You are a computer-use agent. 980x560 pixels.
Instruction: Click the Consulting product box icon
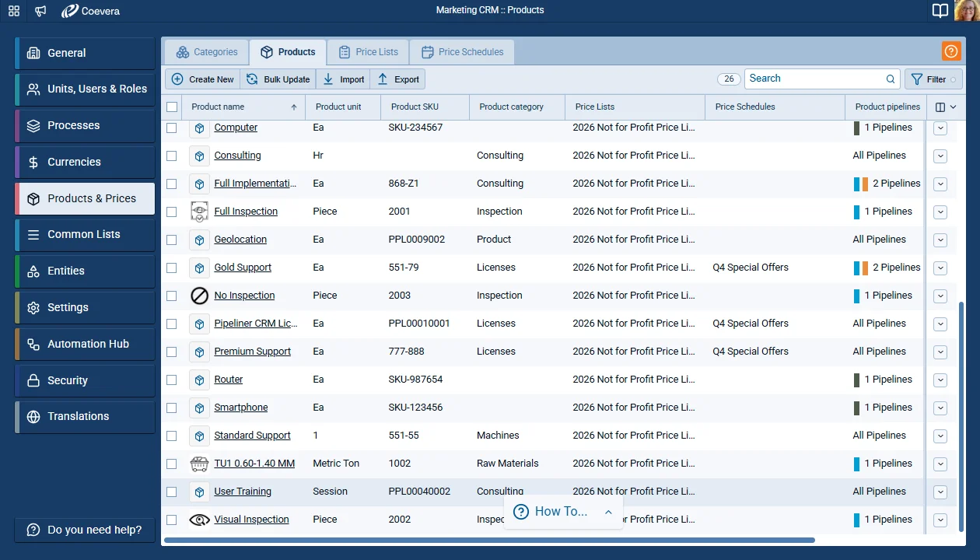click(199, 156)
